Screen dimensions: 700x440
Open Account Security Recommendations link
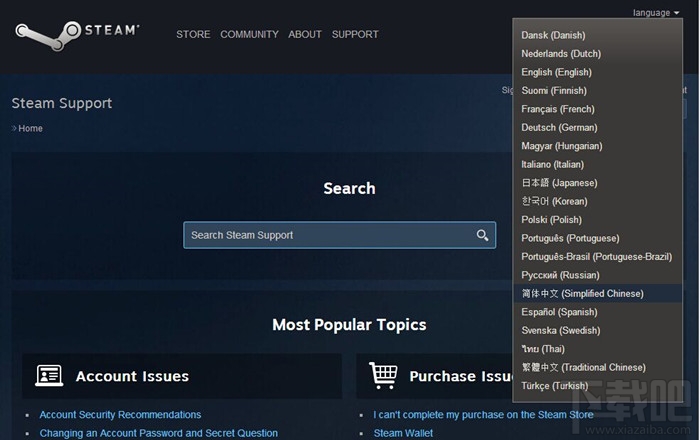120,415
